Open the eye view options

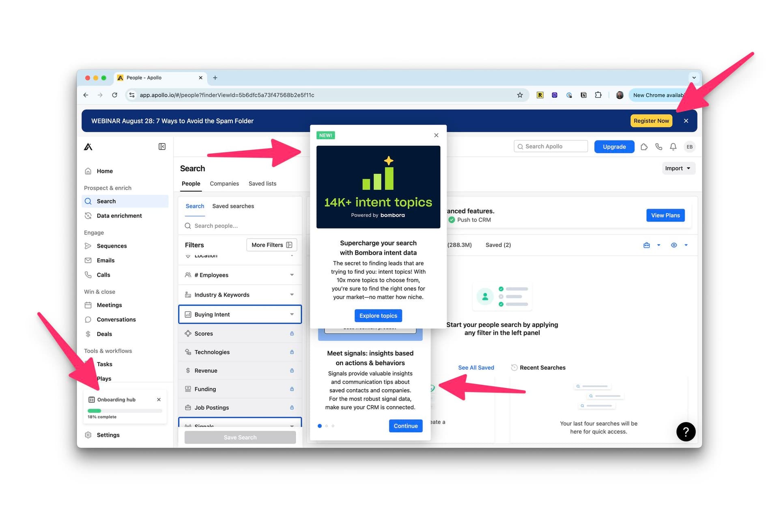click(x=674, y=245)
